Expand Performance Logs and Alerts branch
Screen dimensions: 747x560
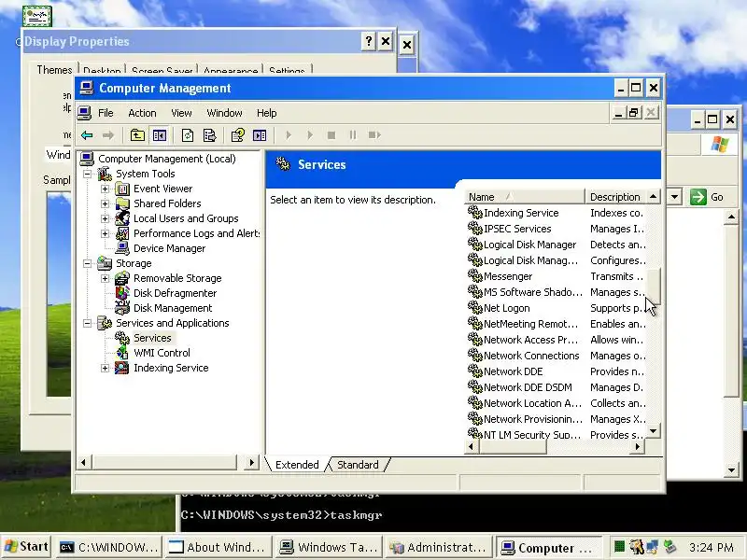(x=105, y=233)
